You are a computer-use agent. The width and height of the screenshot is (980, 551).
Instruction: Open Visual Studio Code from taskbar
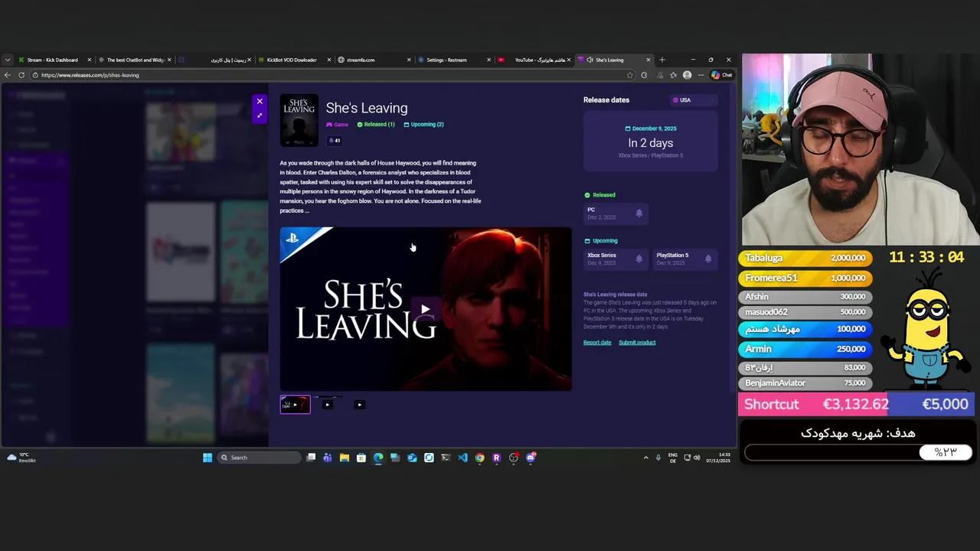[x=462, y=458]
